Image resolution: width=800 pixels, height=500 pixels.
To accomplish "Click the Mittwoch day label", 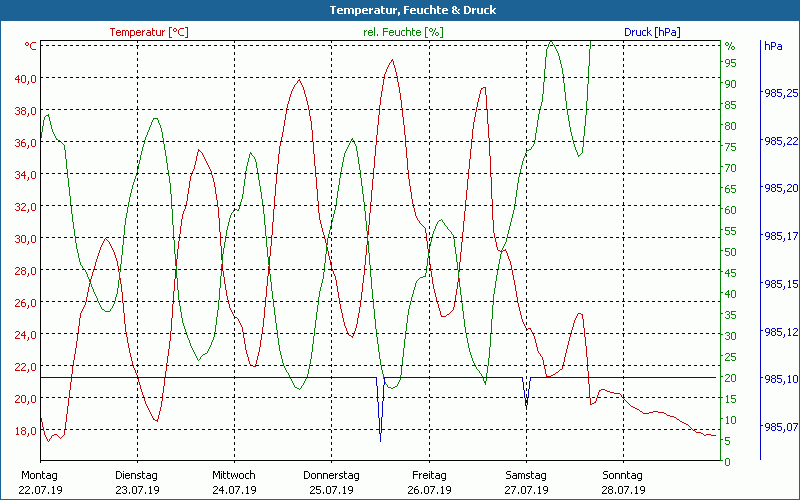I will click(234, 475).
